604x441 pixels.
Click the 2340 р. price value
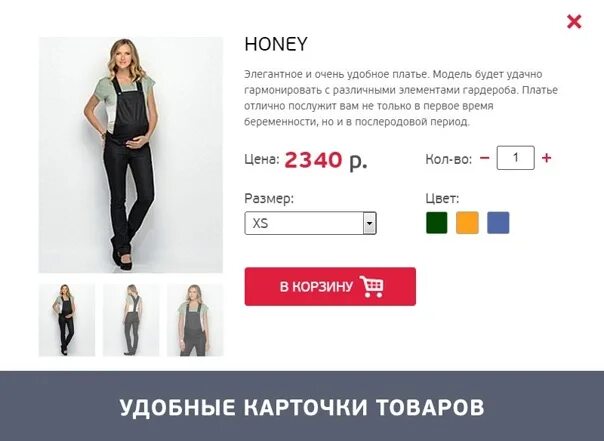326,160
